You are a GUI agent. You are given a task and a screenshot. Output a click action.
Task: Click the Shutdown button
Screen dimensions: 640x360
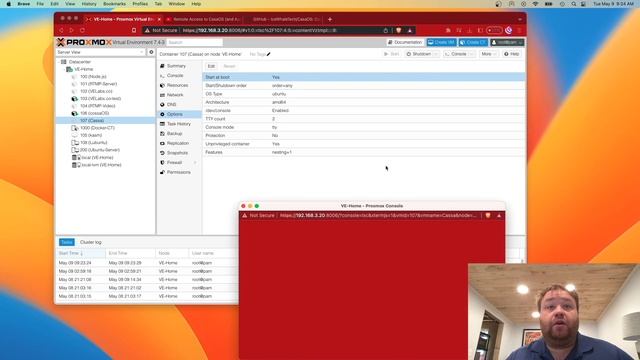coord(419,54)
